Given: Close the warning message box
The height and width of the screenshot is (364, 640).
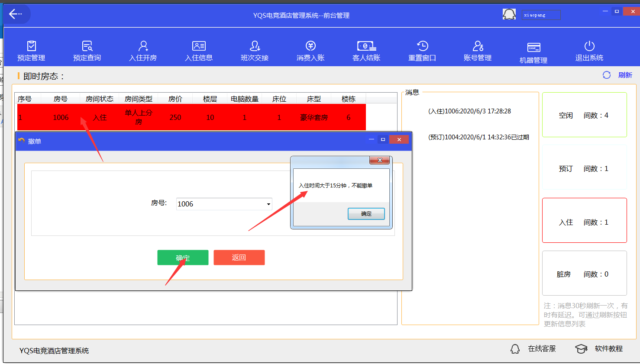Looking at the screenshot, I should [x=380, y=161].
